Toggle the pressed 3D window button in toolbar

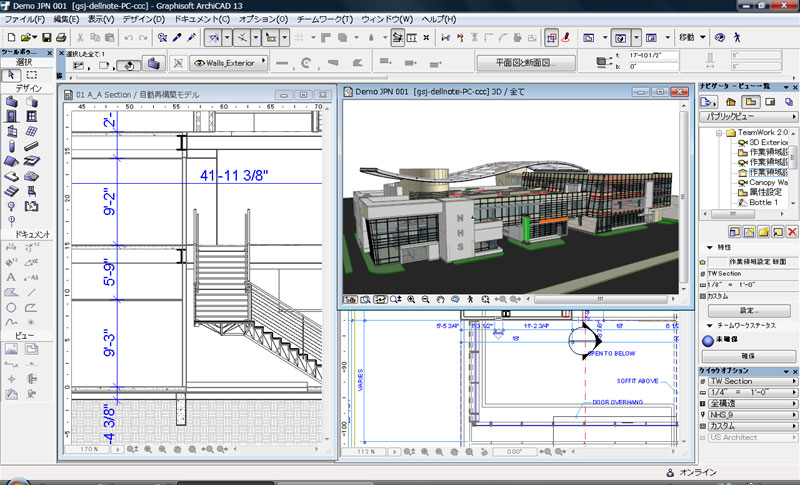coord(620,38)
